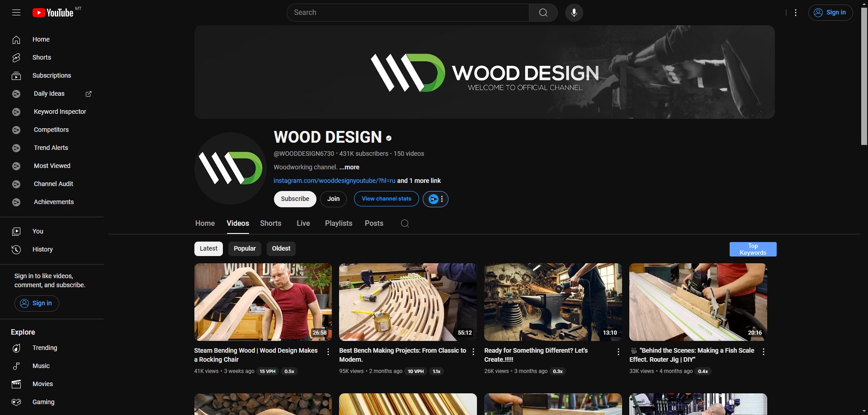Subscribe to WOOD DESIGN channel
Screen dimensions: 868x415
pyautogui.click(x=295, y=199)
